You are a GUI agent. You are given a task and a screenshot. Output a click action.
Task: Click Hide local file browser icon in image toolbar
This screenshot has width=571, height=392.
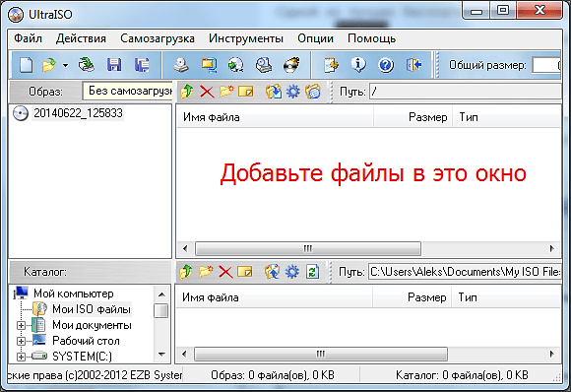(313, 92)
